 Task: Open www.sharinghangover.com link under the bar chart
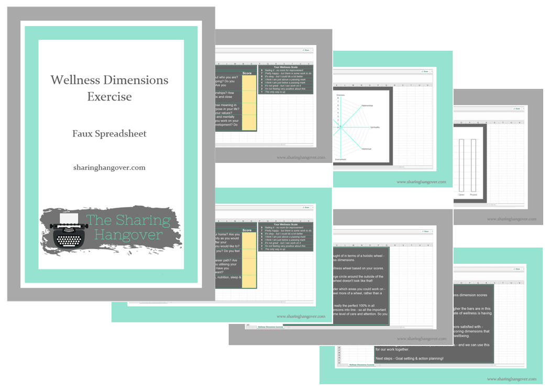[x=512, y=219]
